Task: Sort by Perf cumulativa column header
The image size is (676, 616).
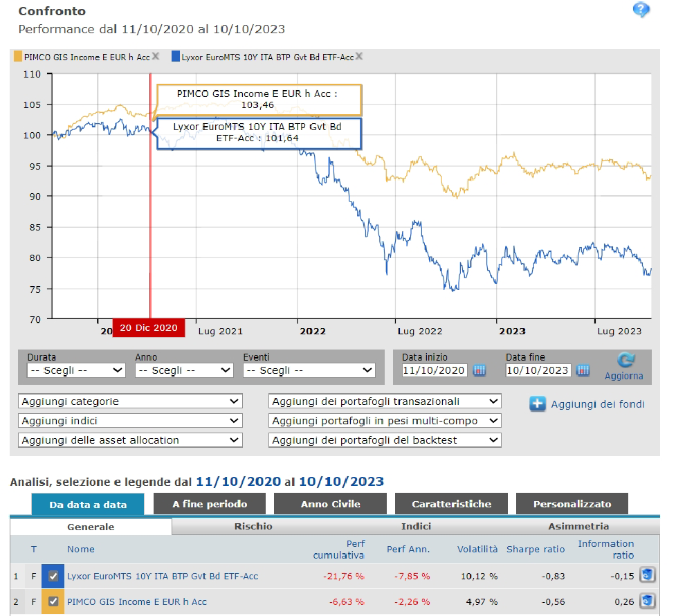Action: click(339, 549)
